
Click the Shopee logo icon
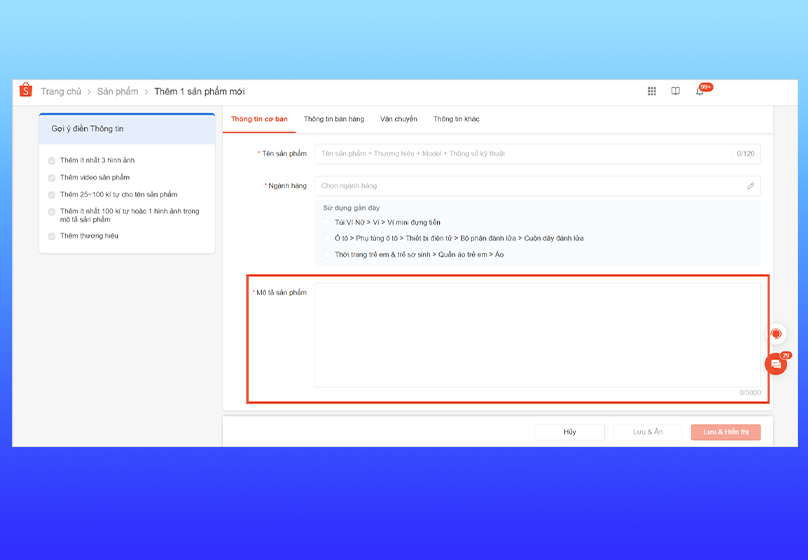click(x=26, y=91)
